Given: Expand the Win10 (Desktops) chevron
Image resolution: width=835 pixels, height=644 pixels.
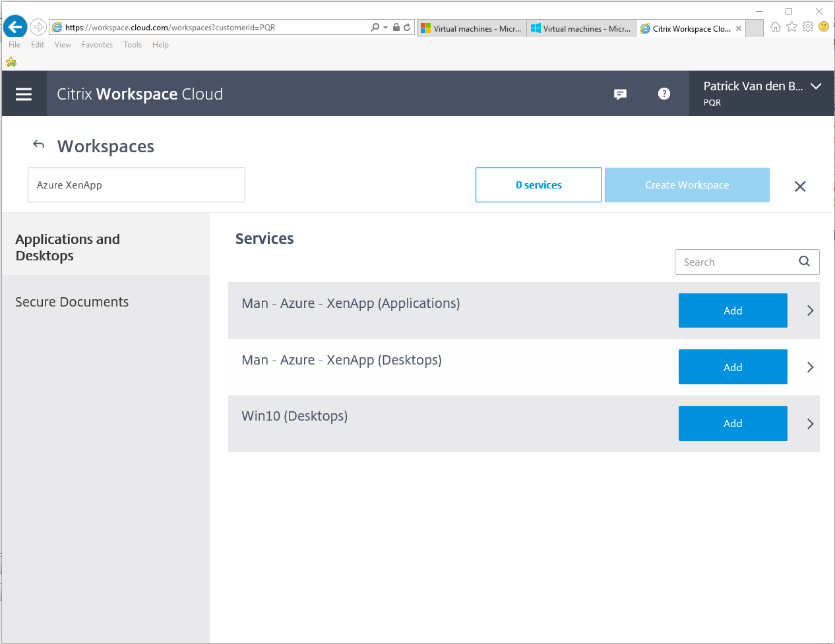Looking at the screenshot, I should 811,424.
